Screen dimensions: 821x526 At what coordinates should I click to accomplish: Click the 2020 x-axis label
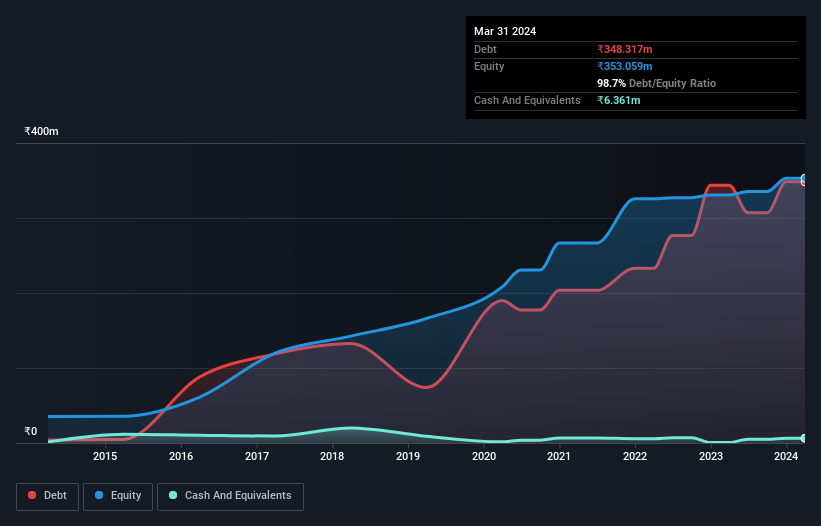[x=484, y=456]
